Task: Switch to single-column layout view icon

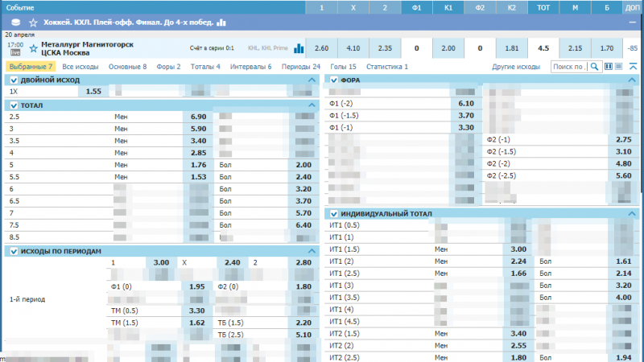Action: [619, 67]
